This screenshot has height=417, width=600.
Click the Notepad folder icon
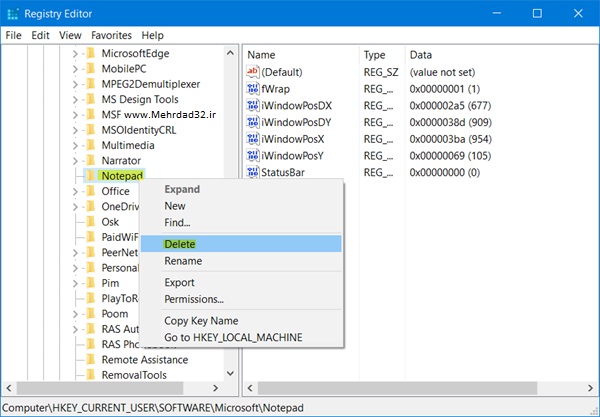coord(91,176)
